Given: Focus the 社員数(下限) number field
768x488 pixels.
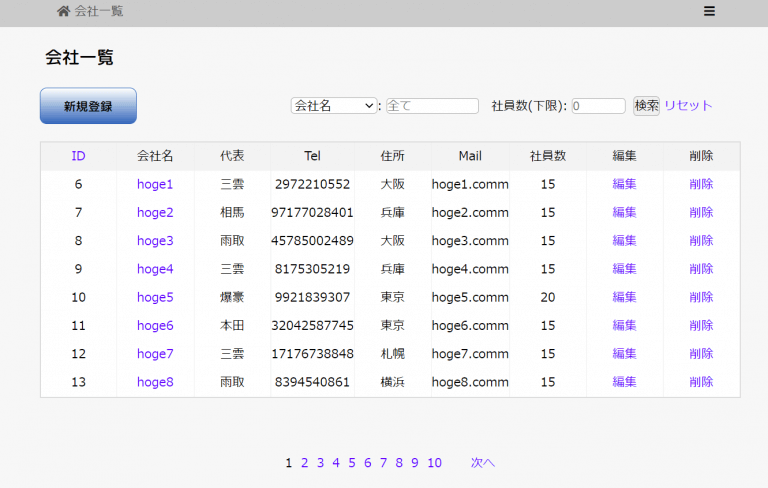Looking at the screenshot, I should coord(598,106).
